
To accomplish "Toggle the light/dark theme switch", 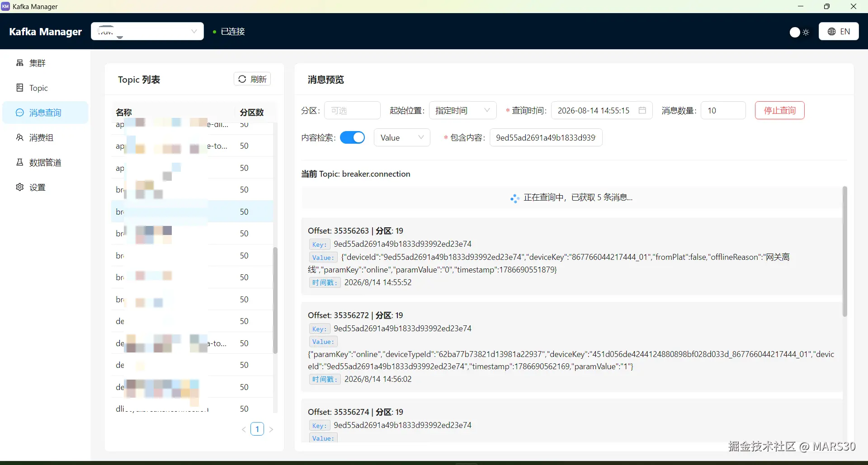I will (x=800, y=32).
